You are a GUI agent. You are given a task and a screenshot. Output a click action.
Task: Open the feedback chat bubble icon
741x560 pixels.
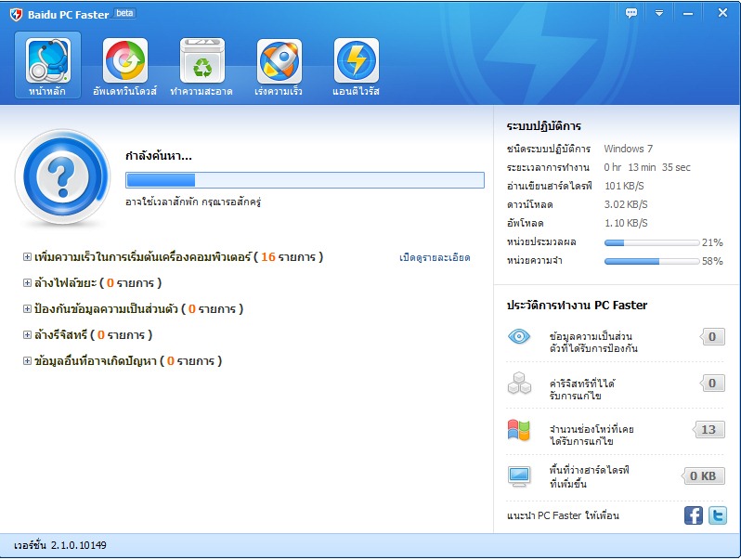coord(631,13)
